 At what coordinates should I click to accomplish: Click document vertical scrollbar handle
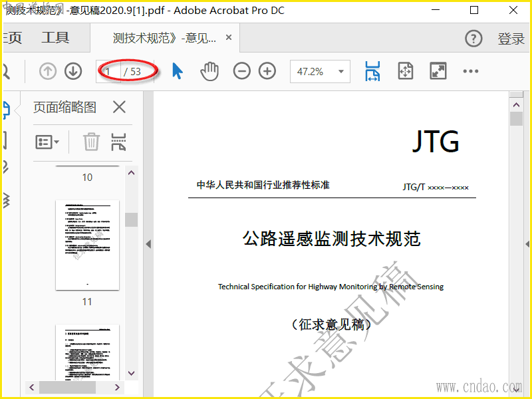[516, 119]
